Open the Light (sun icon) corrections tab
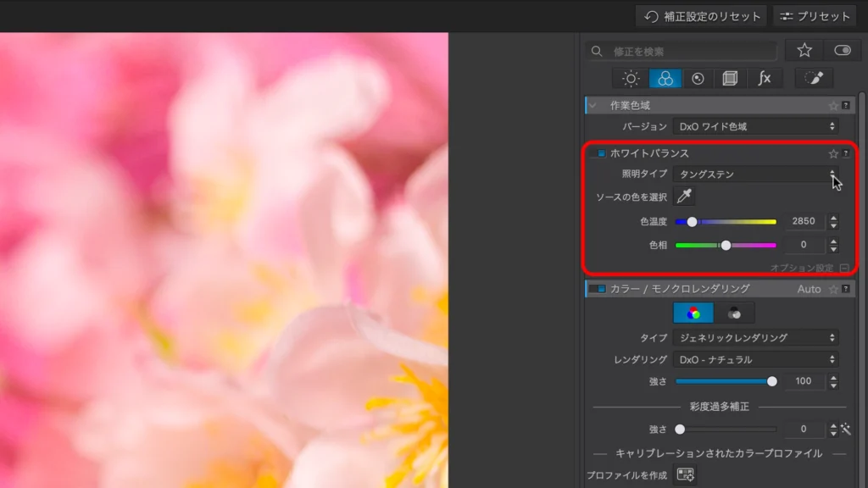 (631, 79)
